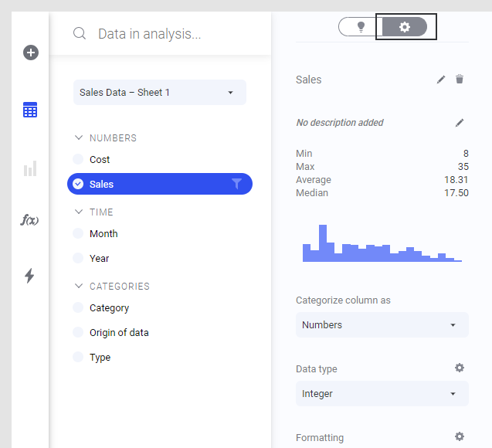This screenshot has width=492, height=448.
Task: Click the Origin of data column
Action: pos(119,332)
